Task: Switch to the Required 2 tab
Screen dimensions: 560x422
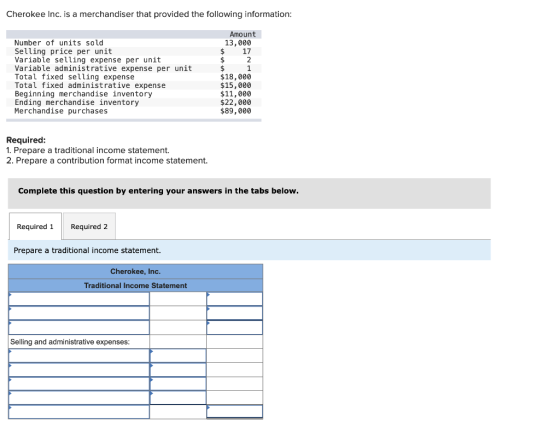Action: click(89, 226)
